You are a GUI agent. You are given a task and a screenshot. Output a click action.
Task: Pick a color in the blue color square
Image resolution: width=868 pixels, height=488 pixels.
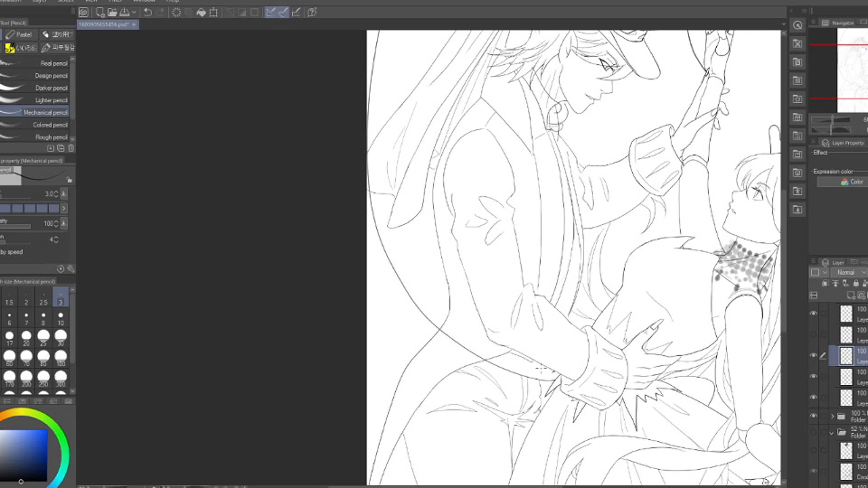(24, 455)
